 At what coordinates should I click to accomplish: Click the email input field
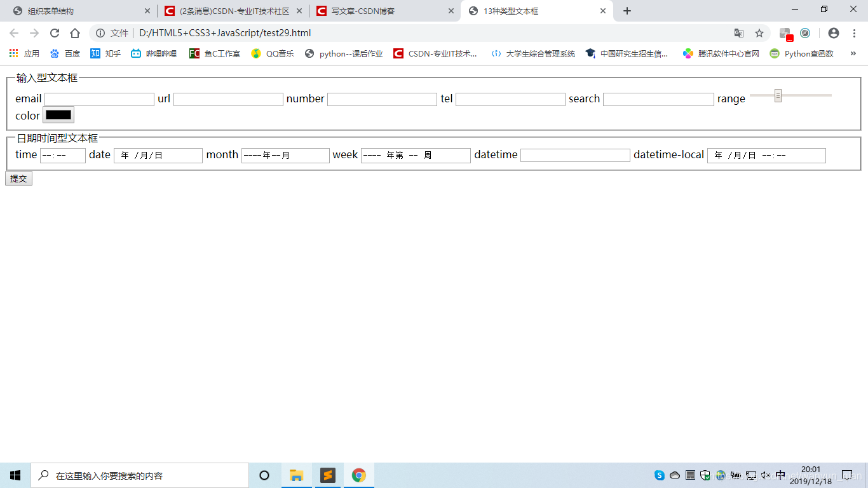point(99,99)
